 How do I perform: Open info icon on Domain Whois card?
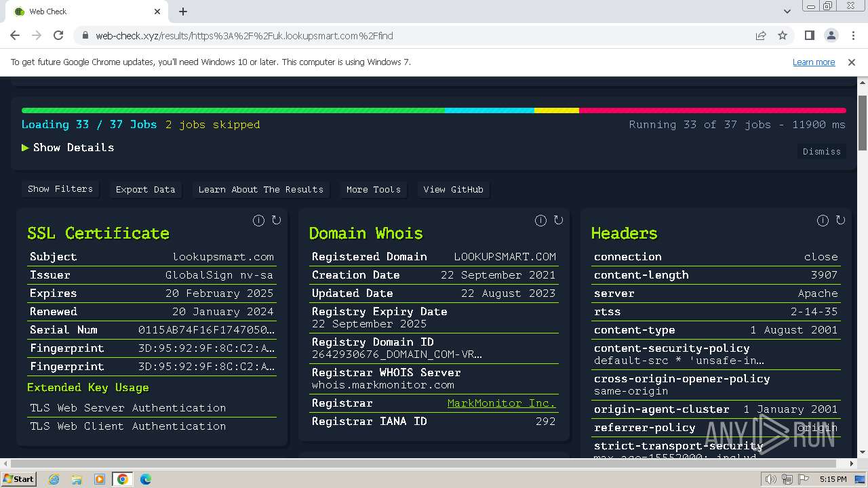click(x=540, y=220)
